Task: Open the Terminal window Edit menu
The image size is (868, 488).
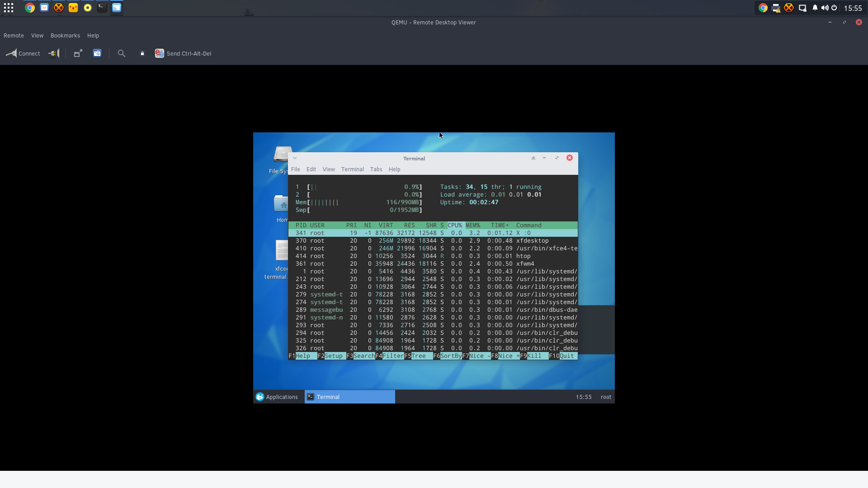Action: tap(311, 169)
